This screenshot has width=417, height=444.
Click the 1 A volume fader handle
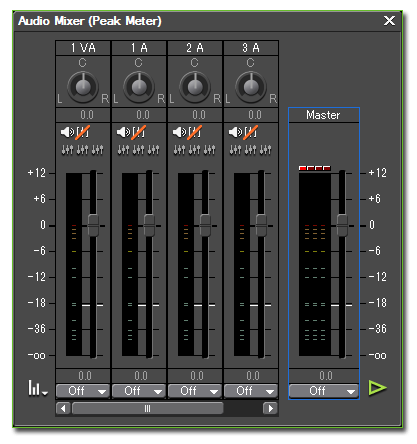pyautogui.click(x=149, y=226)
